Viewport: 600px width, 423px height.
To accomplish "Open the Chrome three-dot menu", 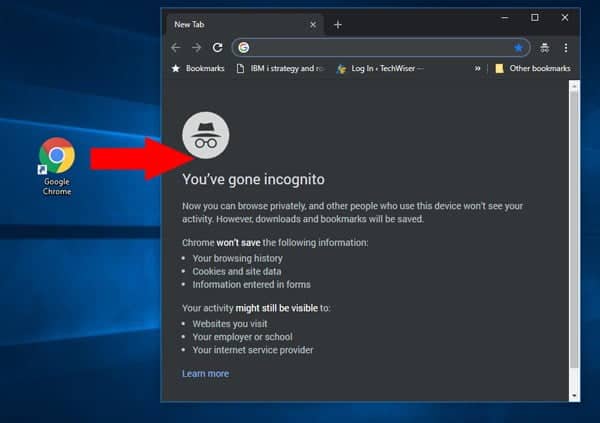I will pyautogui.click(x=566, y=48).
